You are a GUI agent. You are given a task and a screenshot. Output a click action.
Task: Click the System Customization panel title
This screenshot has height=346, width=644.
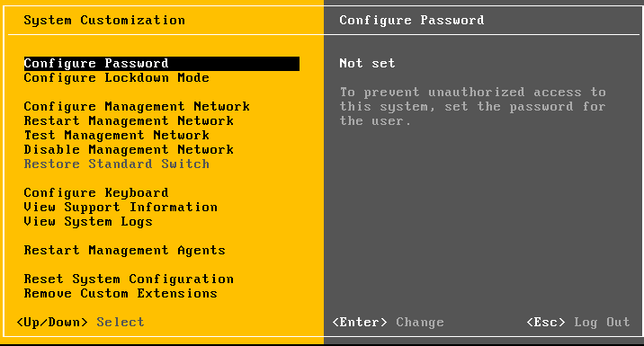coord(104,20)
